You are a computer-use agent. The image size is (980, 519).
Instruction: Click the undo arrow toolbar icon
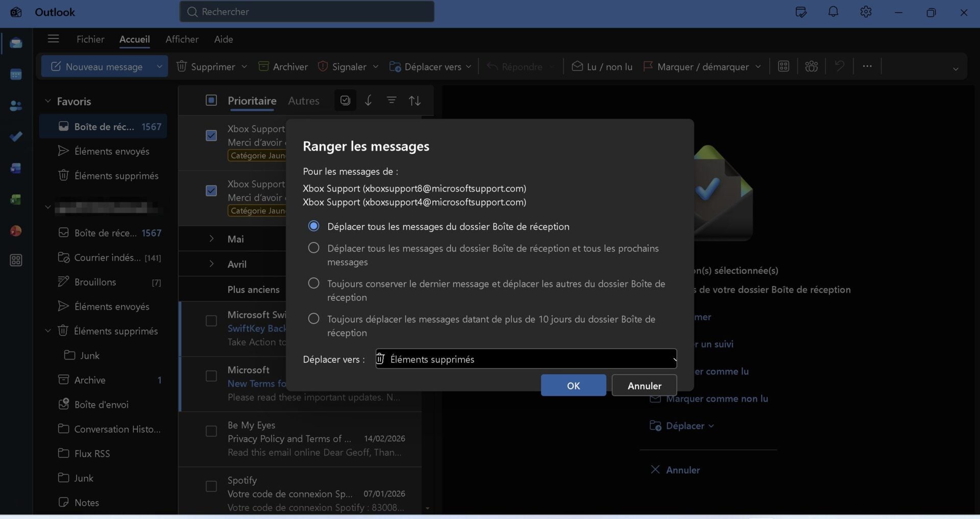tap(839, 66)
